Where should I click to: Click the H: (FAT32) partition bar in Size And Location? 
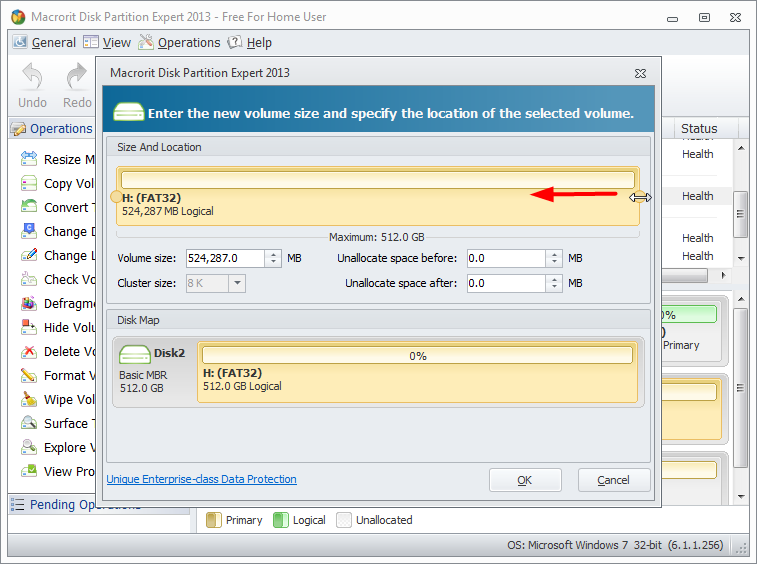(378, 197)
